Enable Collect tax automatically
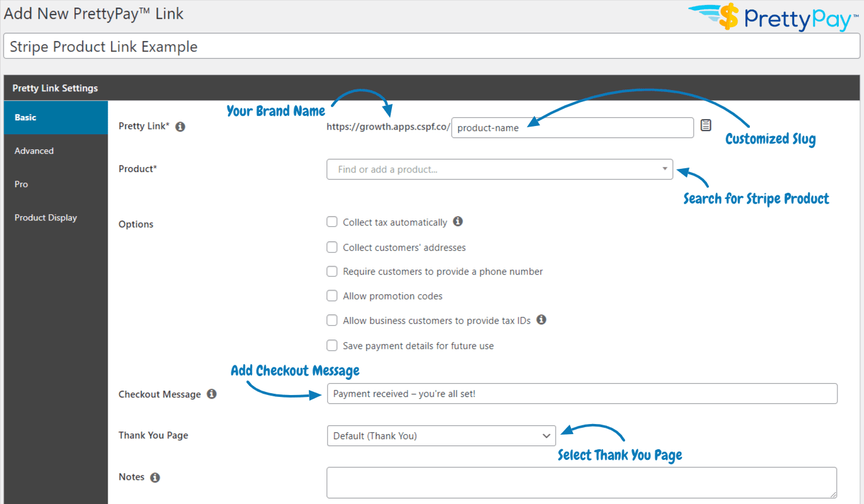Viewport: 864px width, 504px height. coord(332,222)
